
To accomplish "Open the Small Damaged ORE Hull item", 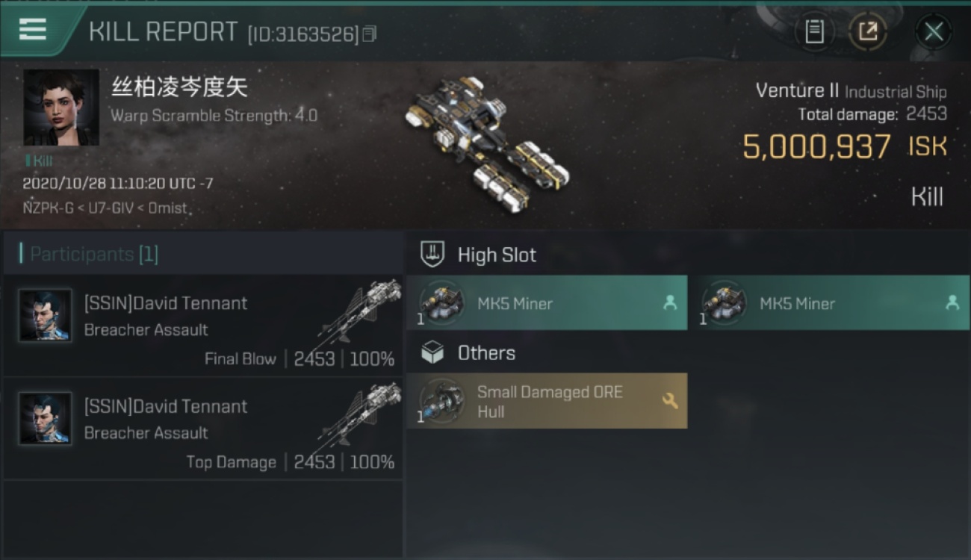I will click(547, 401).
